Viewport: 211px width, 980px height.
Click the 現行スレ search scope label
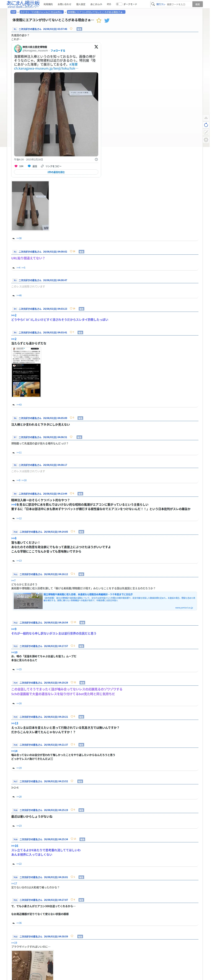[x=161, y=4]
